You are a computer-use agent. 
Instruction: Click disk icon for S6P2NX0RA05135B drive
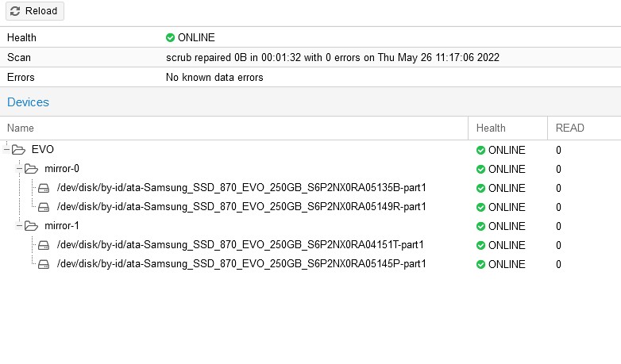44,188
